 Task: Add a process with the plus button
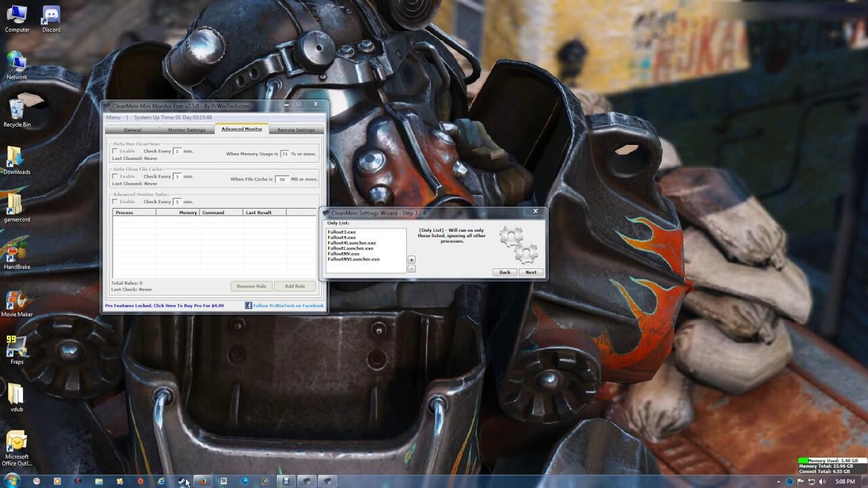pos(411,260)
